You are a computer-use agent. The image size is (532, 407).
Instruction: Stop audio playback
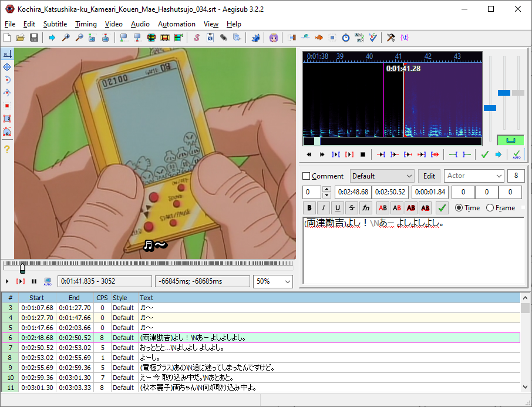tap(363, 154)
